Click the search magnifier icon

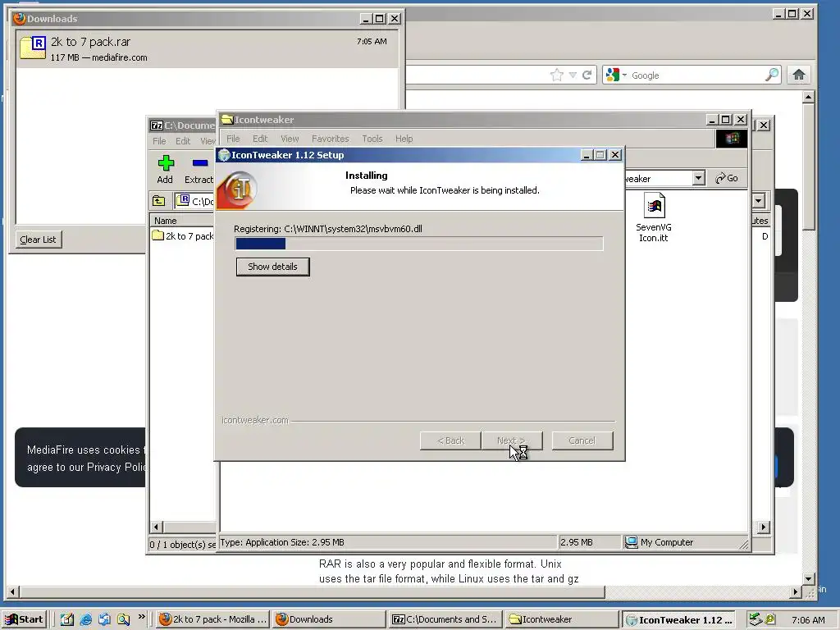[x=771, y=75]
